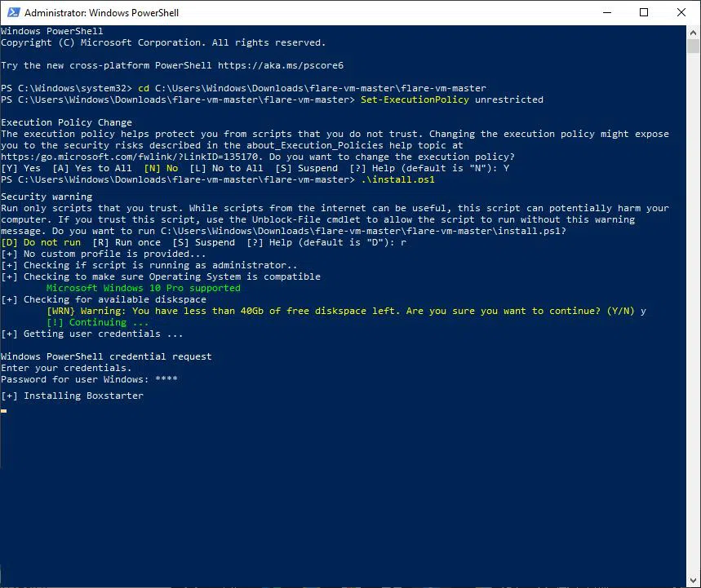Screen dimensions: 701x588
Task: Click the "Getting user credentials ..." line
Action: tap(91, 334)
